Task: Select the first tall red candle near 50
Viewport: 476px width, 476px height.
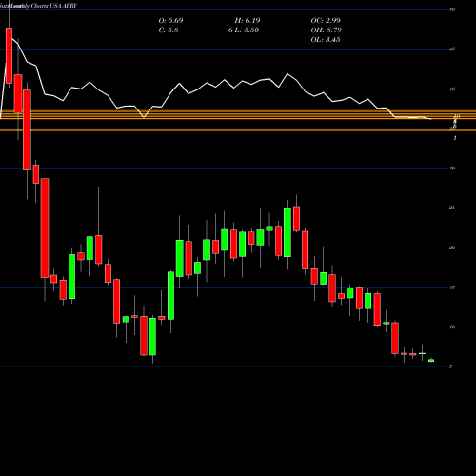Action: pyautogui.click(x=9, y=55)
